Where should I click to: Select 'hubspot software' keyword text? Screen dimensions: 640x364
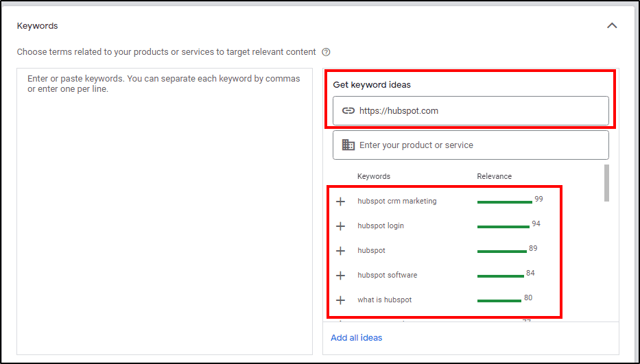click(388, 275)
